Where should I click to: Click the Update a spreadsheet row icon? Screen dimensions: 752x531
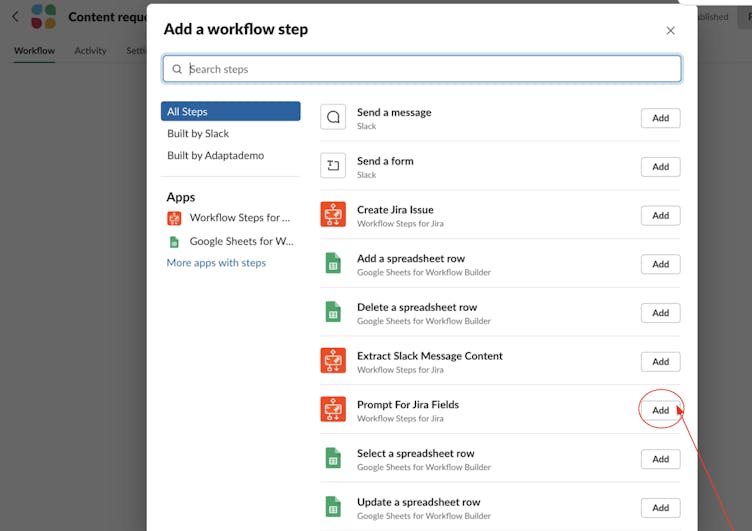(x=333, y=507)
